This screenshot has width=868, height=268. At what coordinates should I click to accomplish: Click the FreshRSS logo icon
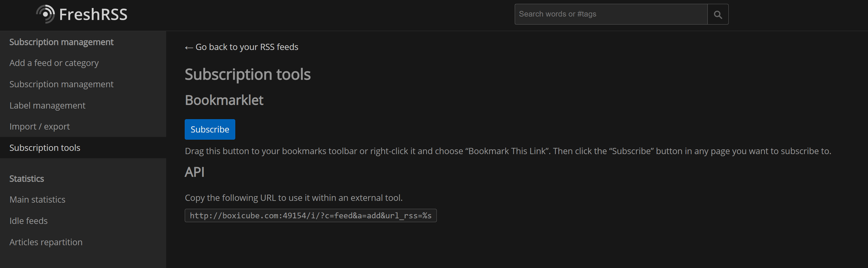(45, 14)
